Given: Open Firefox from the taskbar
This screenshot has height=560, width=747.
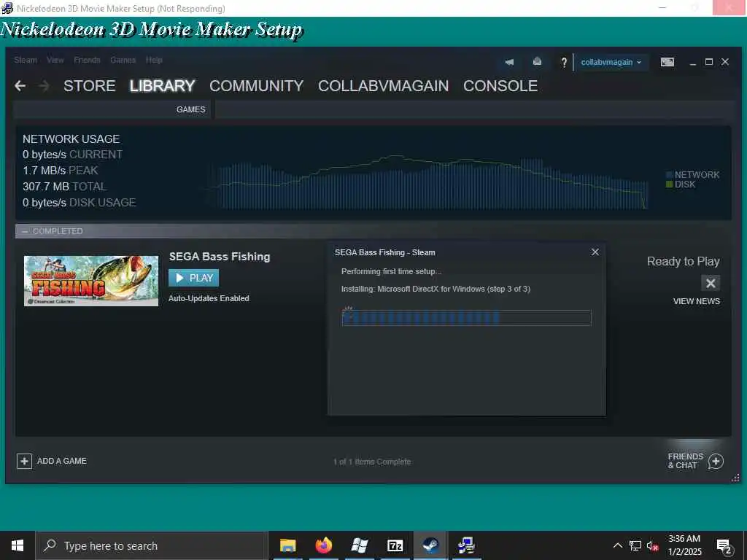Looking at the screenshot, I should click(x=323, y=545).
